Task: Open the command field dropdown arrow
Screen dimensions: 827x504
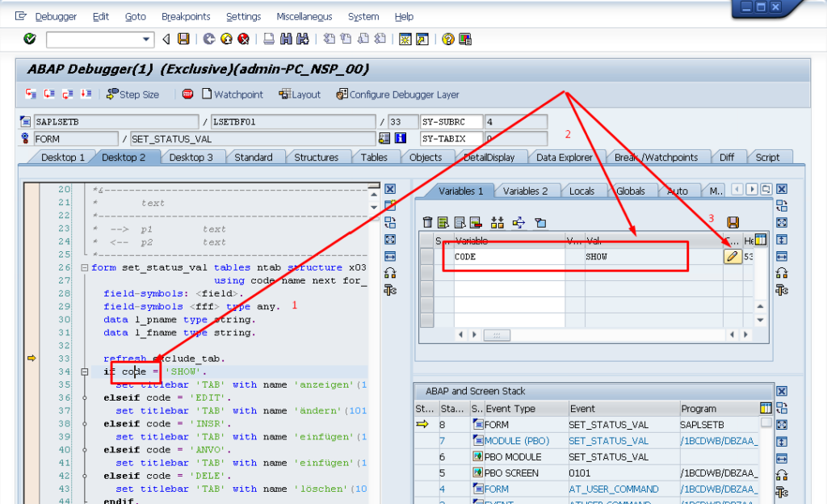Action: tap(146, 39)
